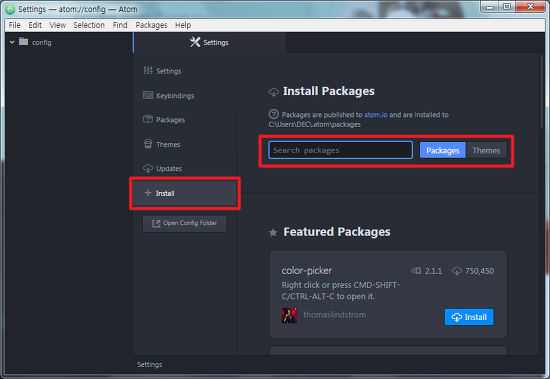550x379 pixels.
Task: Click the Updates cloud icon in sidebar
Action: pyautogui.click(x=148, y=168)
